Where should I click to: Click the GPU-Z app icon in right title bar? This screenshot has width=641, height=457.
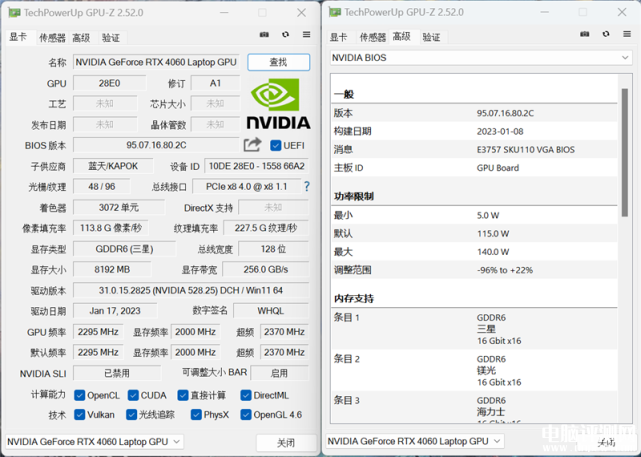[x=335, y=12]
